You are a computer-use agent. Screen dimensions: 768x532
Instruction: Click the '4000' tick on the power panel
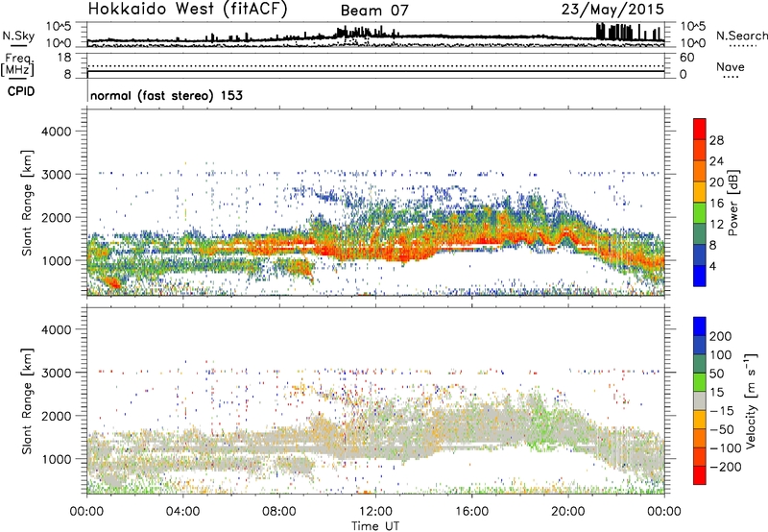click(57, 132)
